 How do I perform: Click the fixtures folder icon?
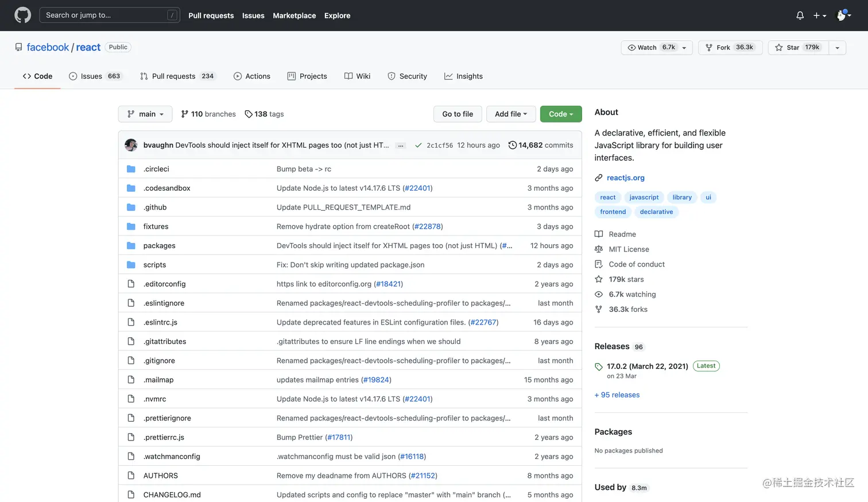pos(131,226)
